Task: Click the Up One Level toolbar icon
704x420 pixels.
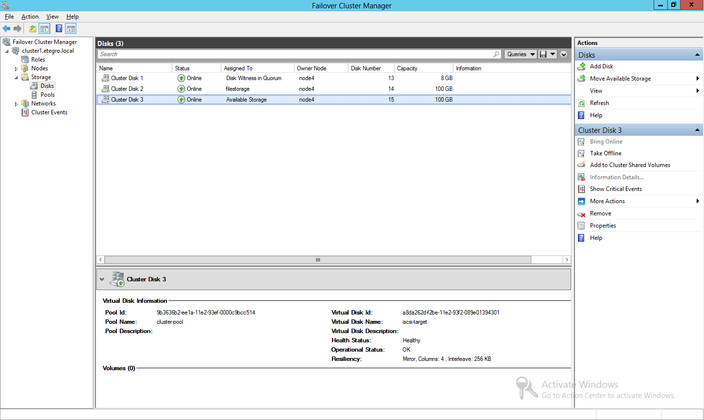Action: pyautogui.click(x=33, y=28)
